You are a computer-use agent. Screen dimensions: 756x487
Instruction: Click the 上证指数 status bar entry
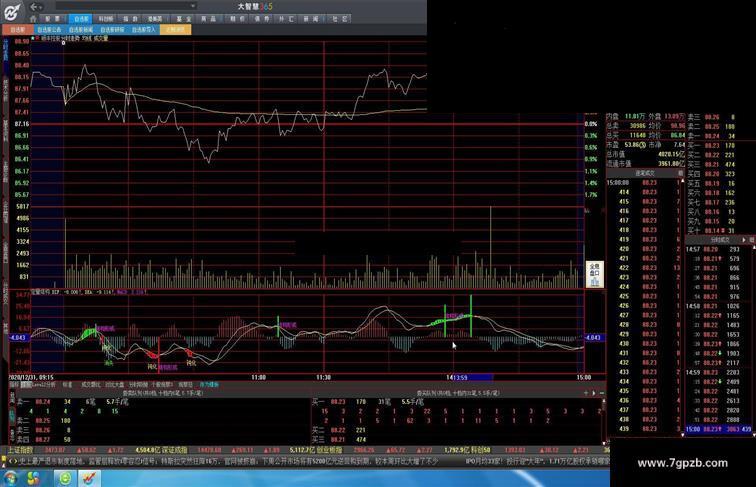pyautogui.click(x=20, y=450)
